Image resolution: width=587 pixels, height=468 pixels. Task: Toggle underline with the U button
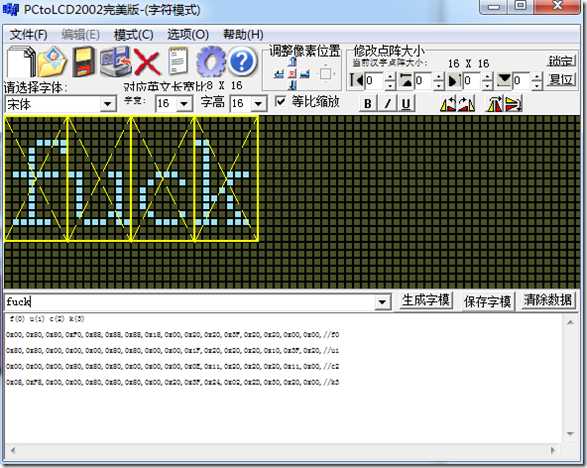[x=406, y=104]
